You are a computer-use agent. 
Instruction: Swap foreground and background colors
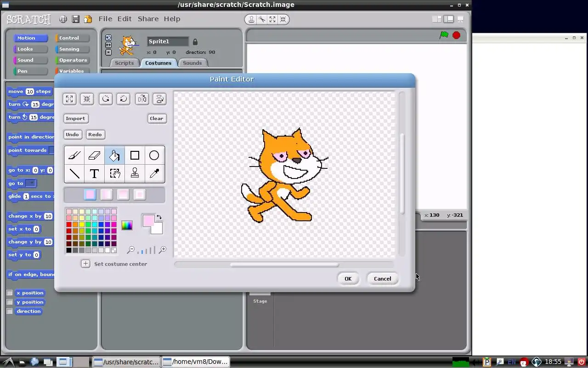coord(159,217)
